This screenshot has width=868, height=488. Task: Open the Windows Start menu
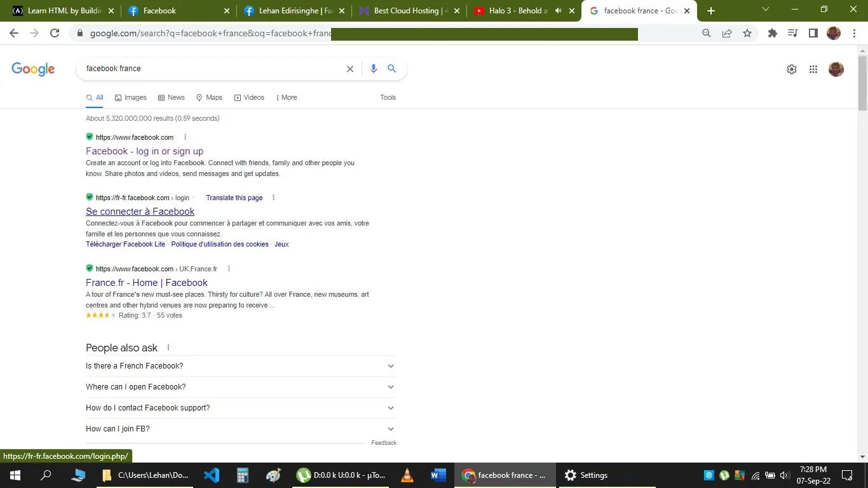click(x=15, y=475)
